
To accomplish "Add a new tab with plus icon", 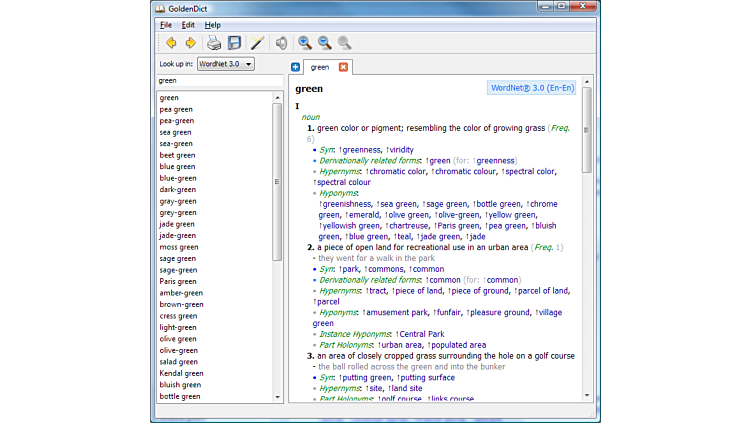I will pos(295,67).
